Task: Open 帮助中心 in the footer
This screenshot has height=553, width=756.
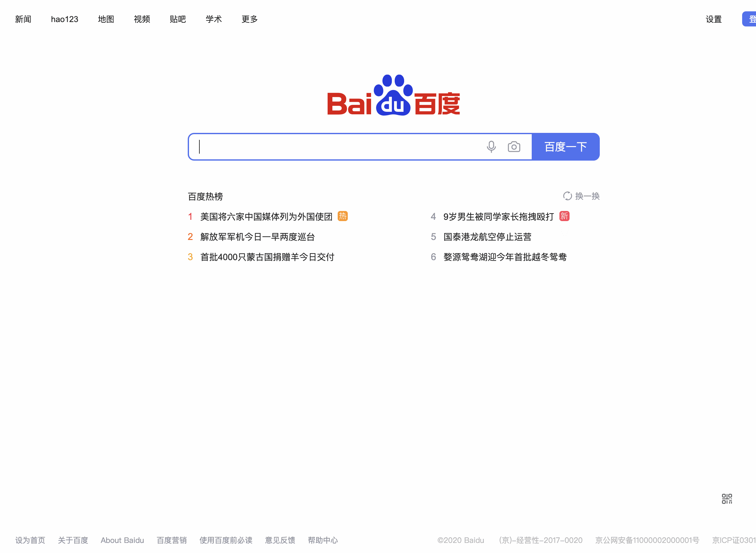Action: pos(323,540)
